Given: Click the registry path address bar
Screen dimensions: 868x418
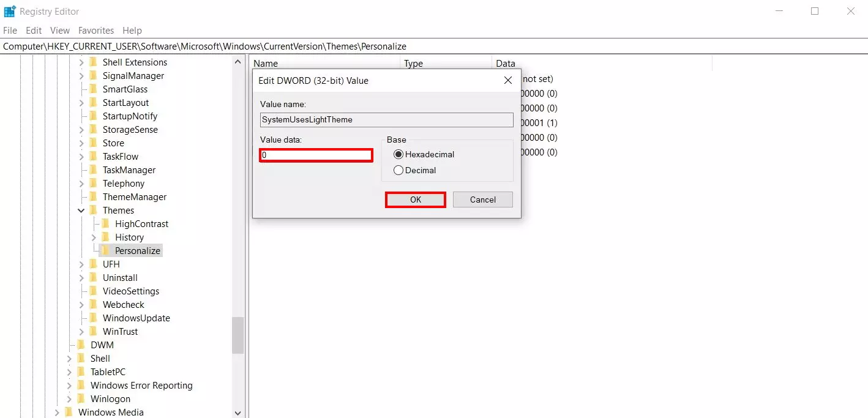Looking at the screenshot, I should pyautogui.click(x=434, y=46).
